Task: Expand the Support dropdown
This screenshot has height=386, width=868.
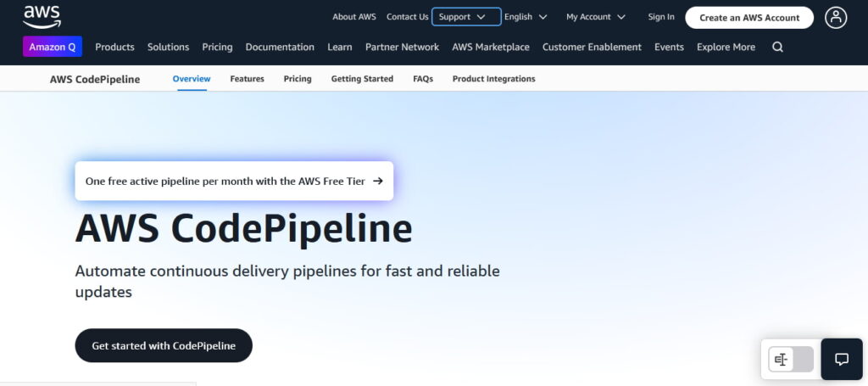Action: pyautogui.click(x=467, y=17)
